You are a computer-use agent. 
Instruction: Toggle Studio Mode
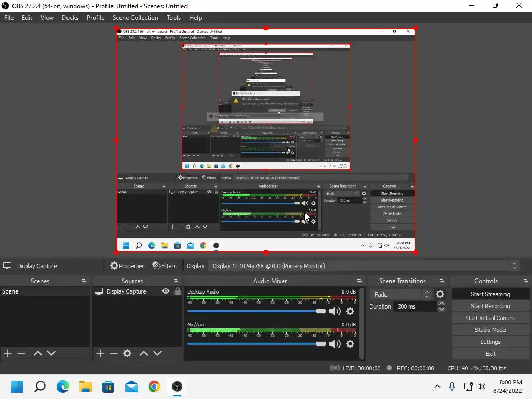tap(490, 330)
